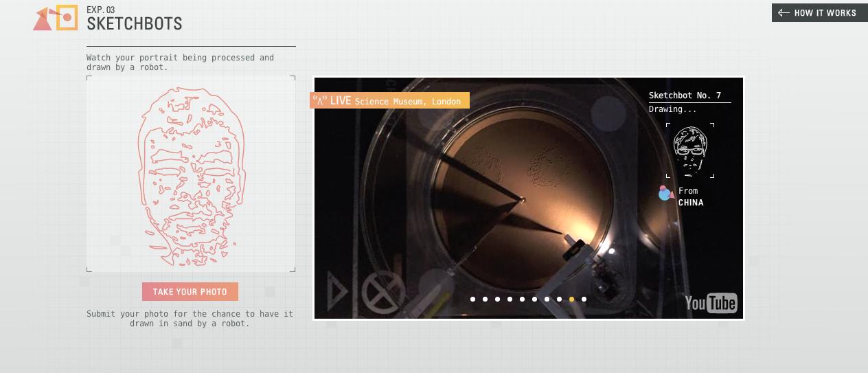Viewport: 868px width, 373px height.
Task: Click the 'Drawing...' status text
Action: (673, 109)
